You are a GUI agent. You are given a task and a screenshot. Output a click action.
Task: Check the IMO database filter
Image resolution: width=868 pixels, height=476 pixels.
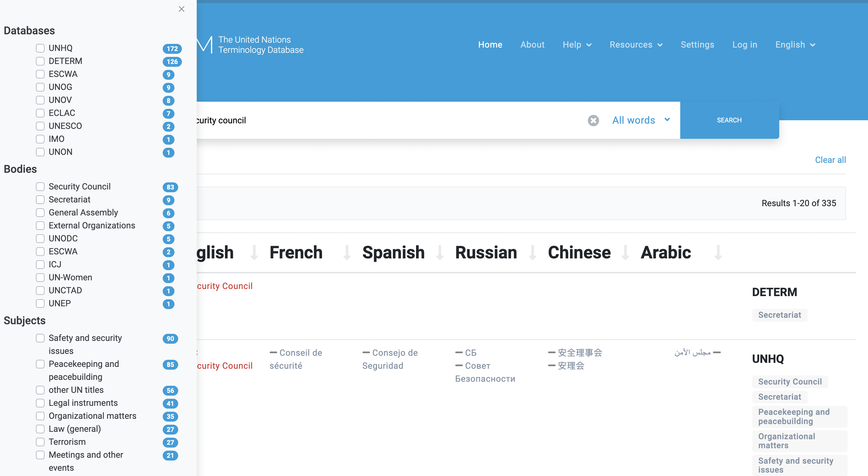(x=40, y=139)
